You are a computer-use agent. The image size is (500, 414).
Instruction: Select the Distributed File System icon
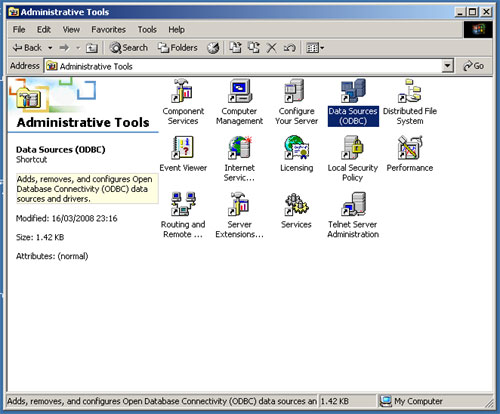pos(409,91)
